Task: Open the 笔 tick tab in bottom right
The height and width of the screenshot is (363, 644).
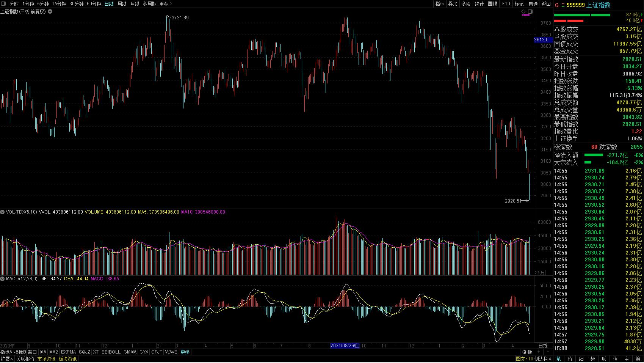Action: [559, 359]
